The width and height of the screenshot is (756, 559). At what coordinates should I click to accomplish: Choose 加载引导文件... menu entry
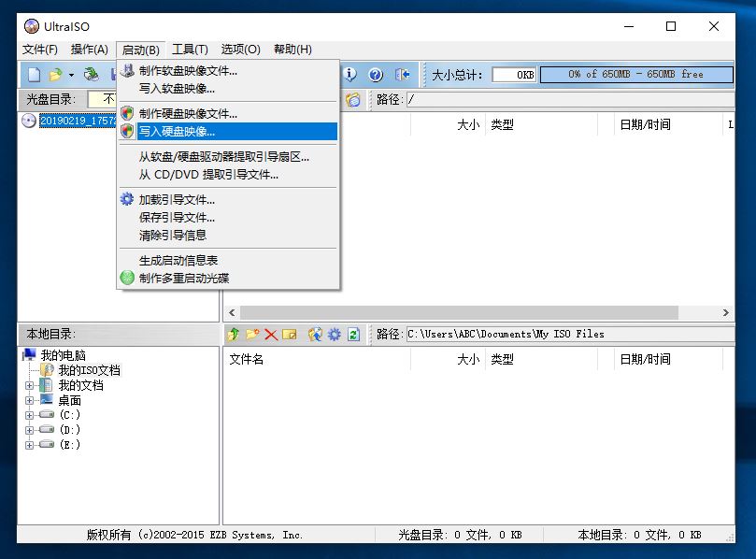[x=229, y=199]
